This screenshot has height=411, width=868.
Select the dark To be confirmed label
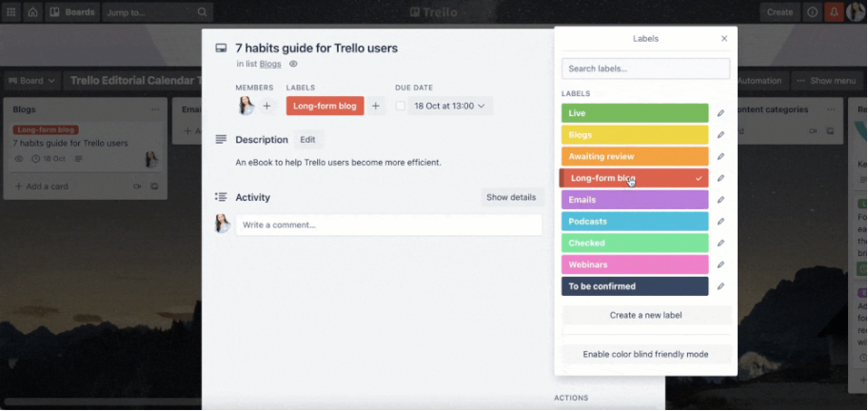tap(635, 286)
